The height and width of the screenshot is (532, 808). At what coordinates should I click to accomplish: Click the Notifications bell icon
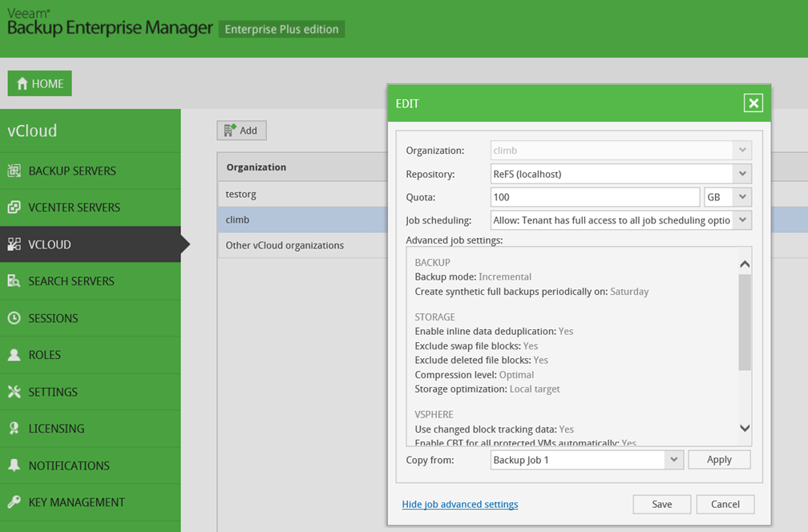pos(14,465)
